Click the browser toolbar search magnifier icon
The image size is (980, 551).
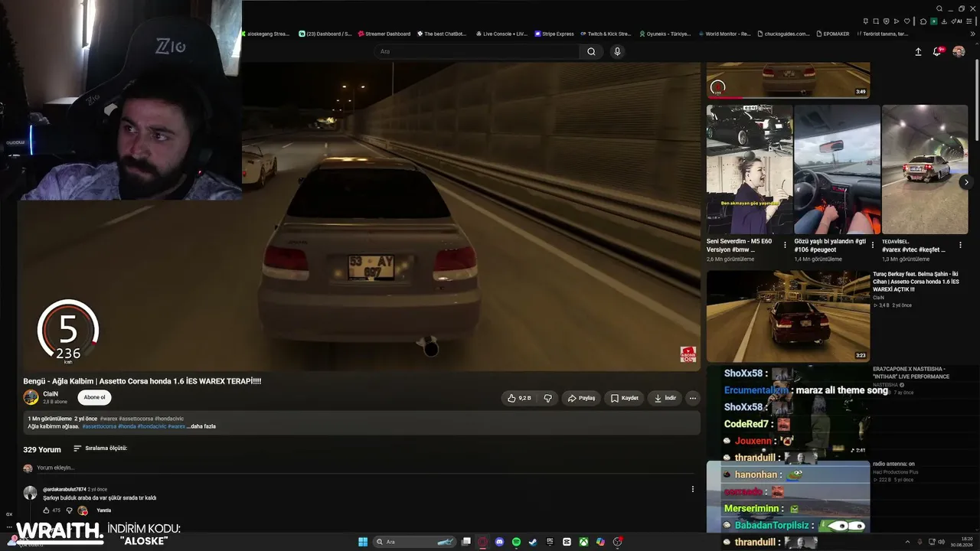coord(939,9)
